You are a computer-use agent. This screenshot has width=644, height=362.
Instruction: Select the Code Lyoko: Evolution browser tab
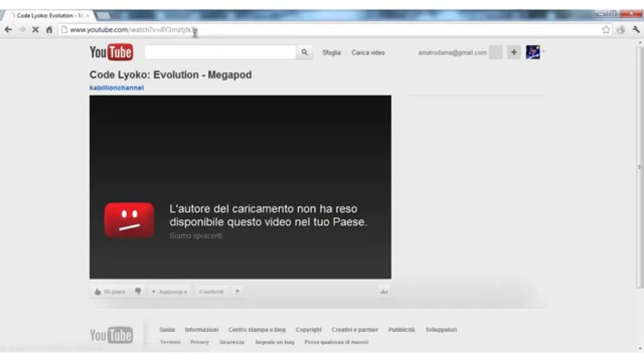pyautogui.click(x=48, y=16)
